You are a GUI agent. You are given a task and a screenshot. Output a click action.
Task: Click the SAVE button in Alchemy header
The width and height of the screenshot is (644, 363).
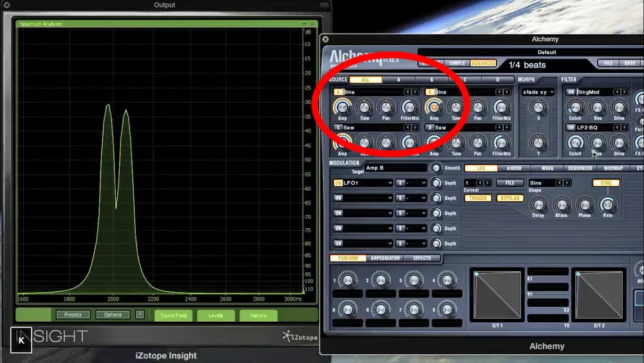tap(629, 63)
